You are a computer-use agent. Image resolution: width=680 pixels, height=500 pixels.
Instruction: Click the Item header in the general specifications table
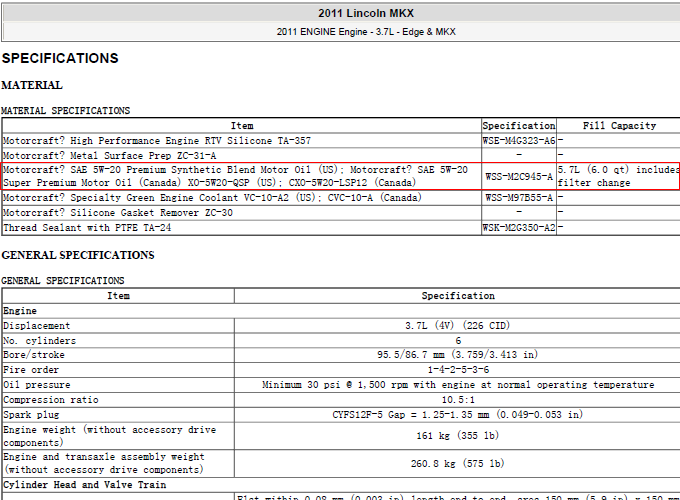(118, 296)
